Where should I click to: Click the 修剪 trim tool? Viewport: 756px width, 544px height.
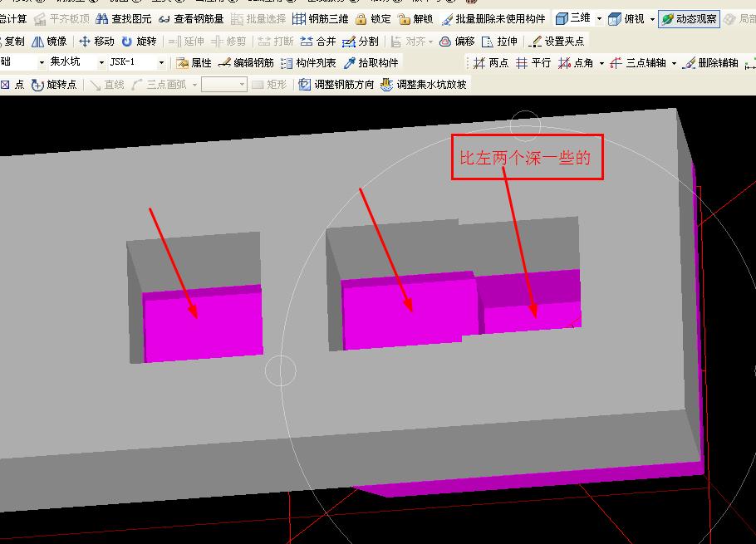[228, 42]
